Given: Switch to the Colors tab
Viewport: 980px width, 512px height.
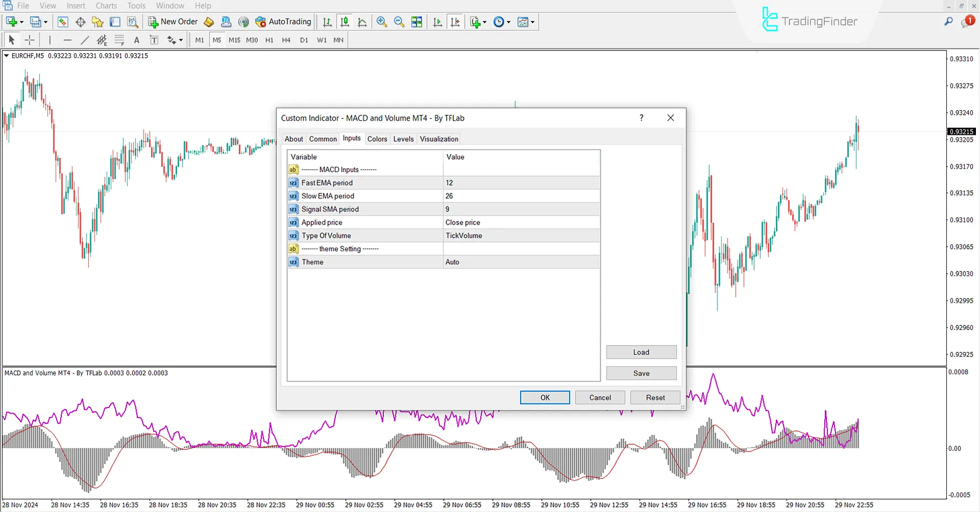Looking at the screenshot, I should pyautogui.click(x=377, y=139).
